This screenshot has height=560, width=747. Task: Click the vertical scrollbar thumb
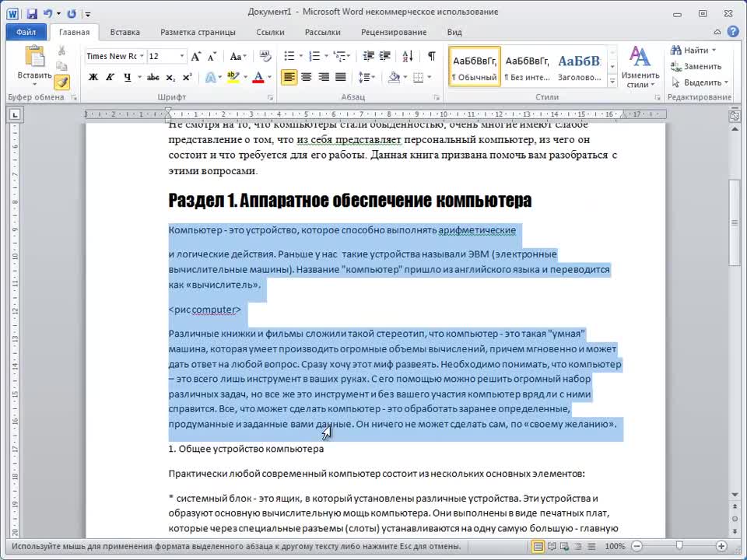pyautogui.click(x=735, y=223)
